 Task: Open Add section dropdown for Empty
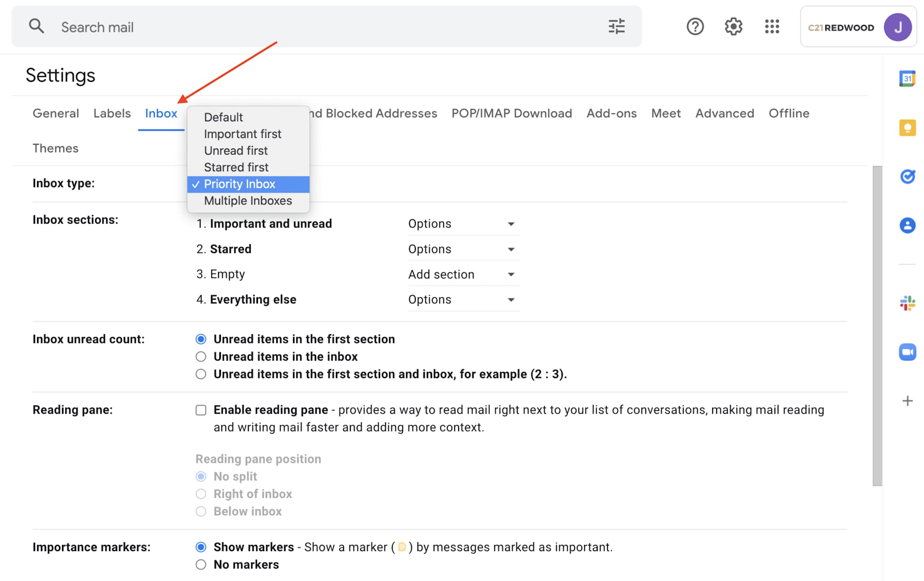(x=462, y=275)
